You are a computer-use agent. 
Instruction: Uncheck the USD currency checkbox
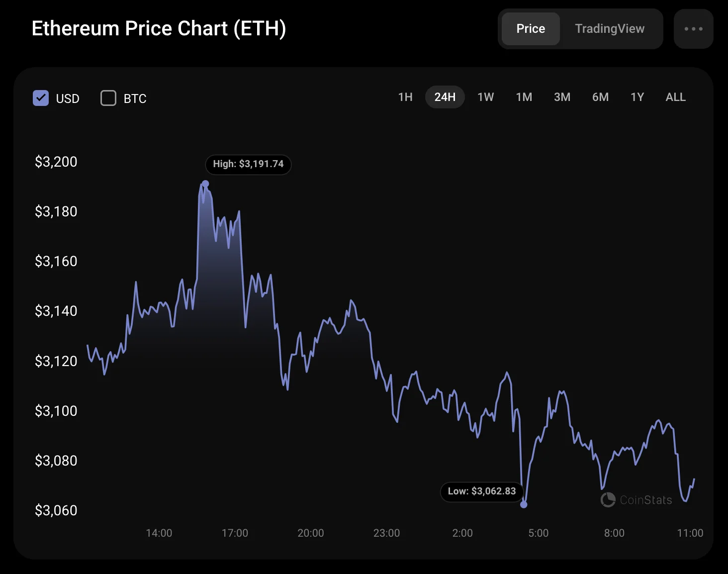click(41, 98)
